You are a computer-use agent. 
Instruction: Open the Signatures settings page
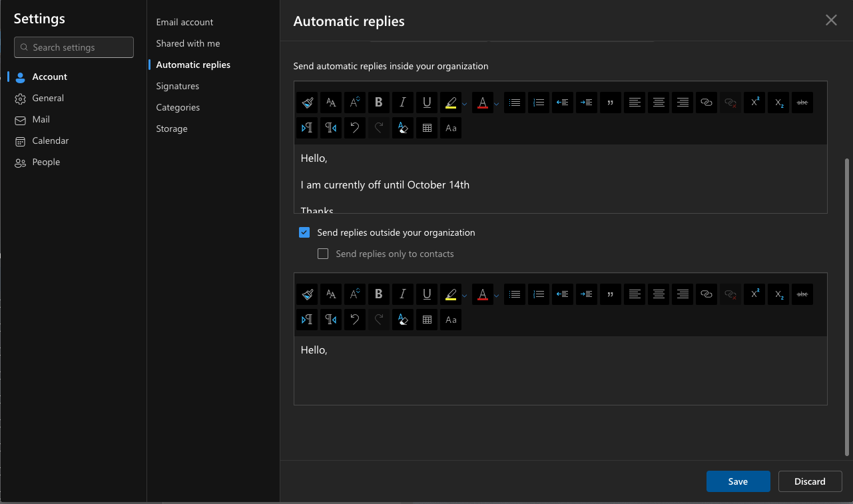pyautogui.click(x=177, y=86)
